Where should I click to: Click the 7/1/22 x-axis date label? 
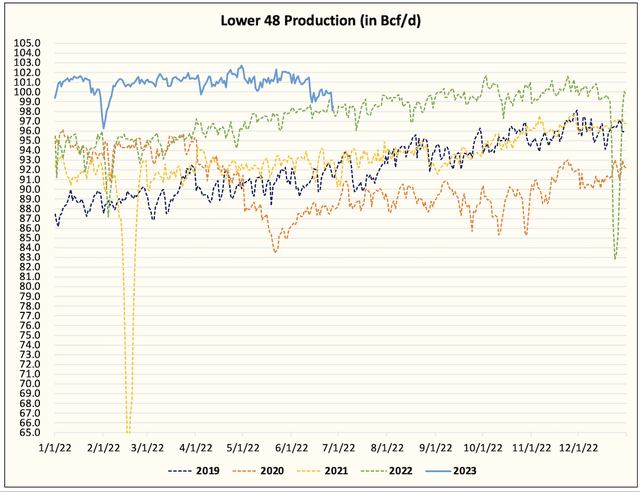[338, 448]
